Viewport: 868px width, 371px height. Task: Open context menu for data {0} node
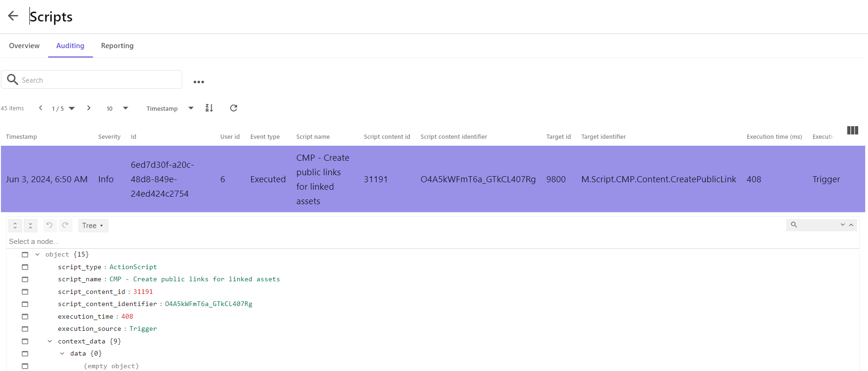coord(25,354)
